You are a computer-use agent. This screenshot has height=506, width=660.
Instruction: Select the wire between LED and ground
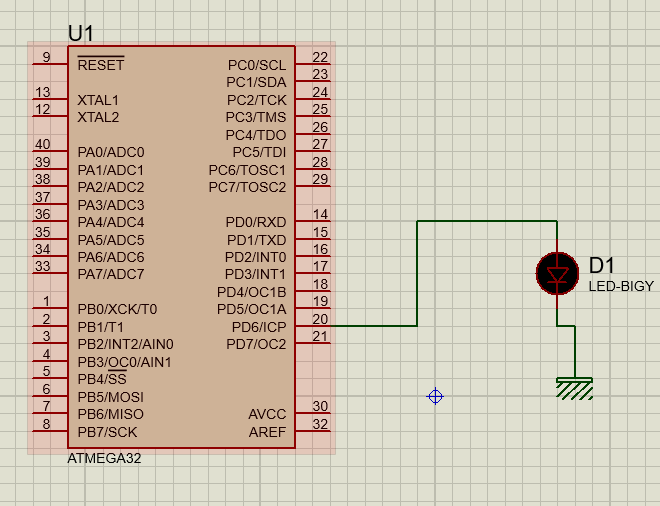(x=575, y=350)
